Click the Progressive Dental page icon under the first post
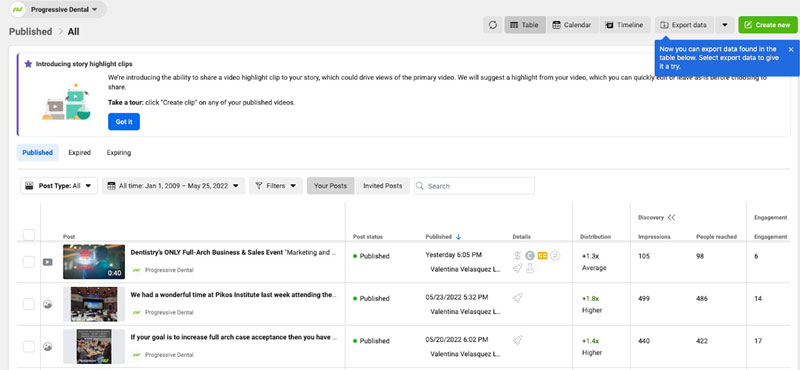 [x=136, y=270]
